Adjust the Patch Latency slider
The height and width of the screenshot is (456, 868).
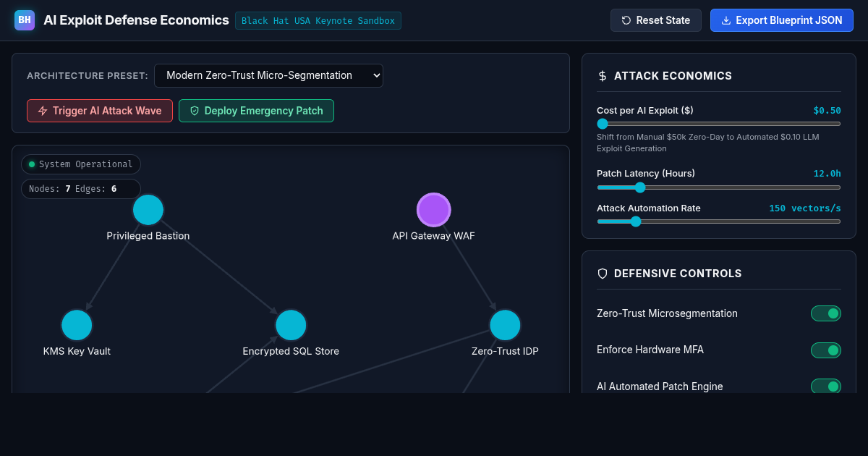pos(719,187)
